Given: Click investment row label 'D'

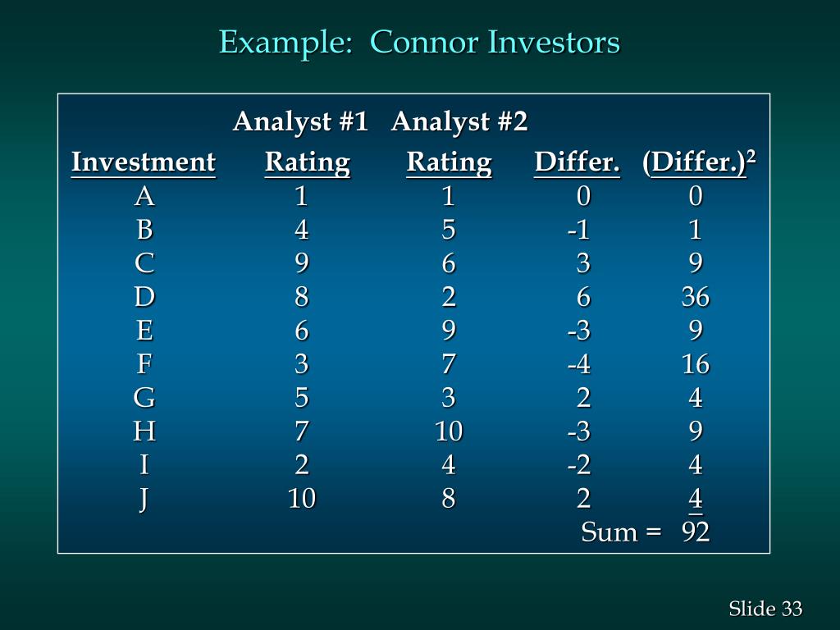Looking at the screenshot, I should point(144,297).
